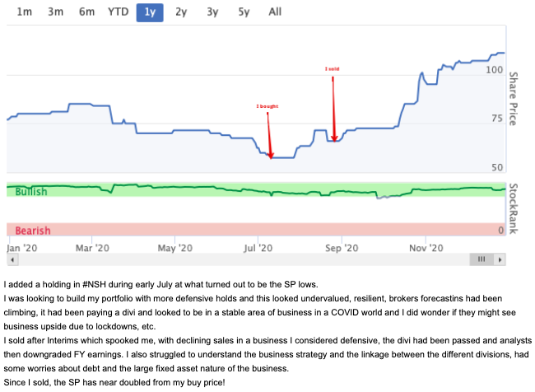Image resolution: width=535 pixels, height=392 pixels.
Task: Click the #NSH hashtag in the text
Action: point(95,284)
